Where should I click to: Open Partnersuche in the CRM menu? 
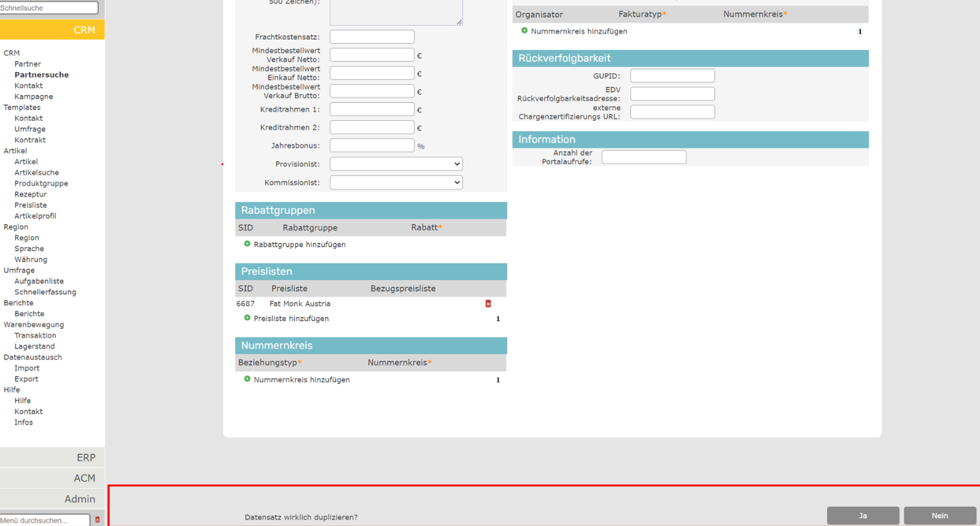pyautogui.click(x=42, y=75)
